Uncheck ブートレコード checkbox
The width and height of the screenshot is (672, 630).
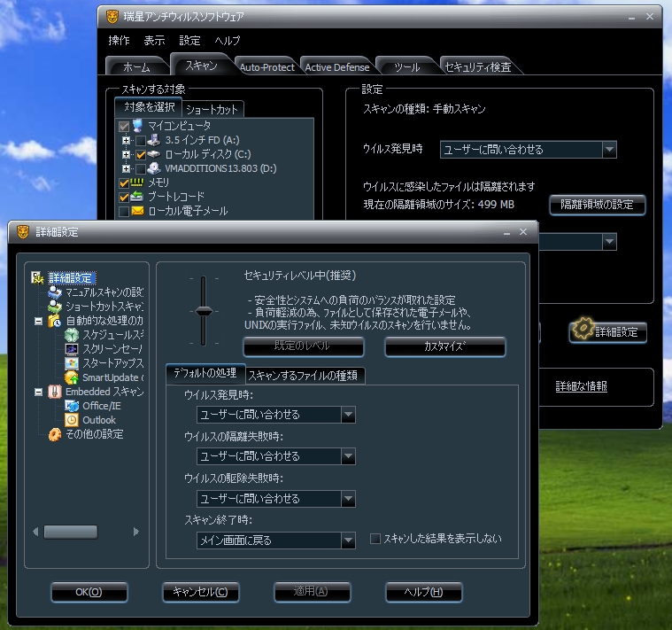(124, 198)
